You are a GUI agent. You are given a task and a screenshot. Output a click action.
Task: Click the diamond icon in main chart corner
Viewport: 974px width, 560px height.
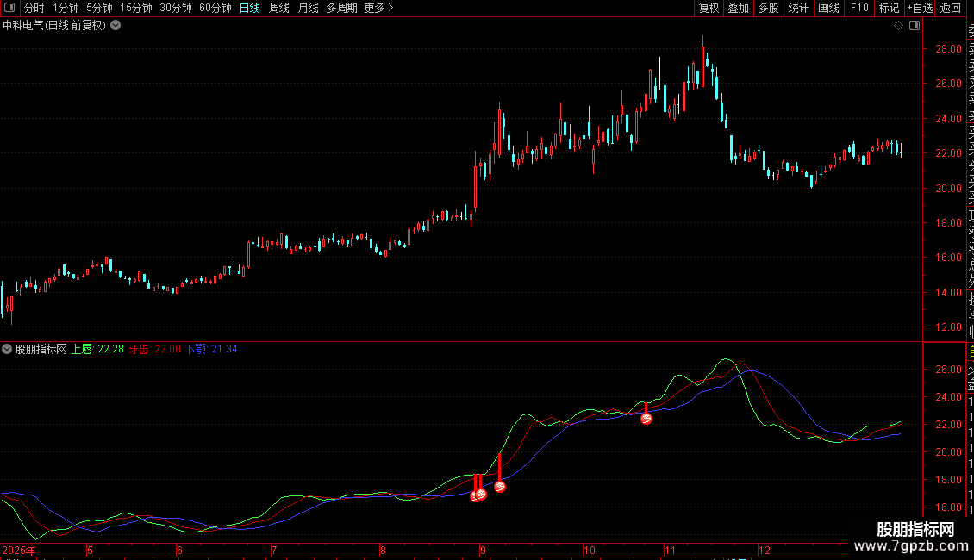pos(898,26)
